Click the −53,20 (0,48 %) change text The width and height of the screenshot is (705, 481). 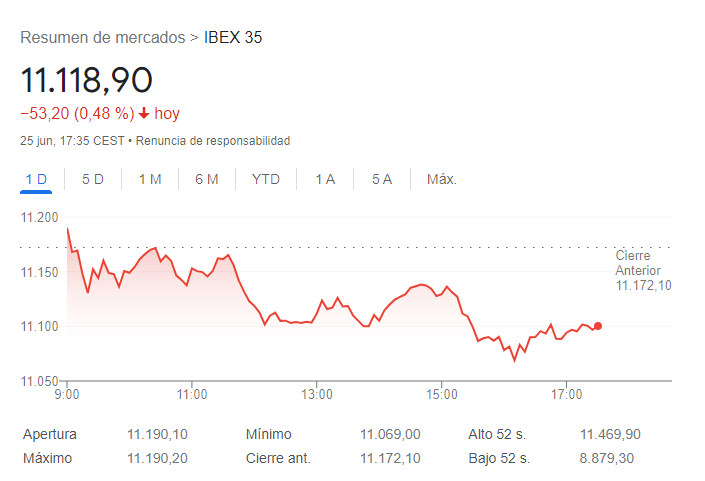point(77,114)
